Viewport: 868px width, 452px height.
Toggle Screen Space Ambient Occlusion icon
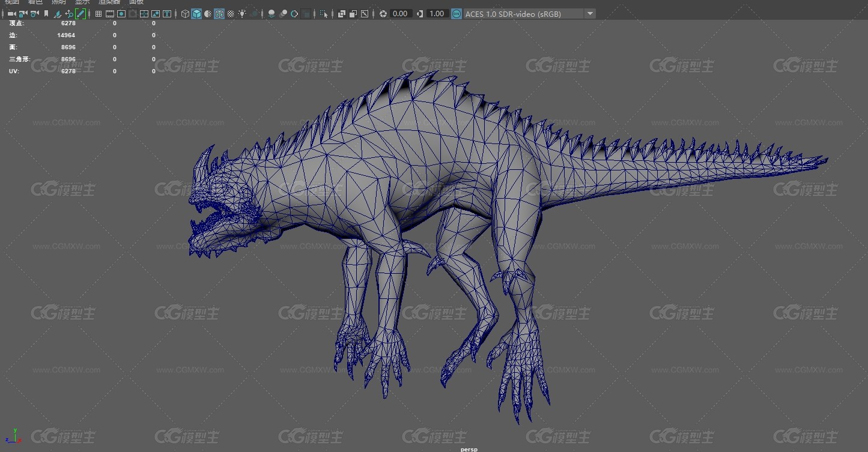tap(272, 14)
